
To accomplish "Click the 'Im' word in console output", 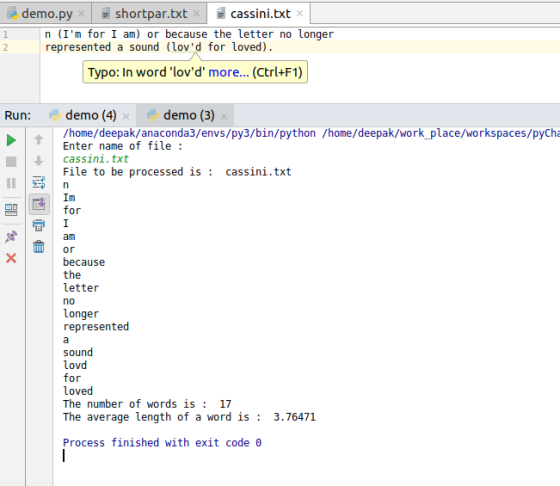I will coord(69,197).
